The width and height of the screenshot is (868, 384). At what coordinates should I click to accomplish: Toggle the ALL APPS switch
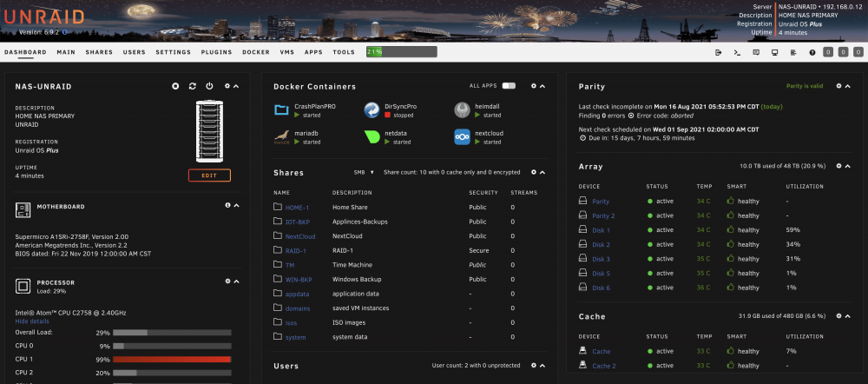point(509,86)
